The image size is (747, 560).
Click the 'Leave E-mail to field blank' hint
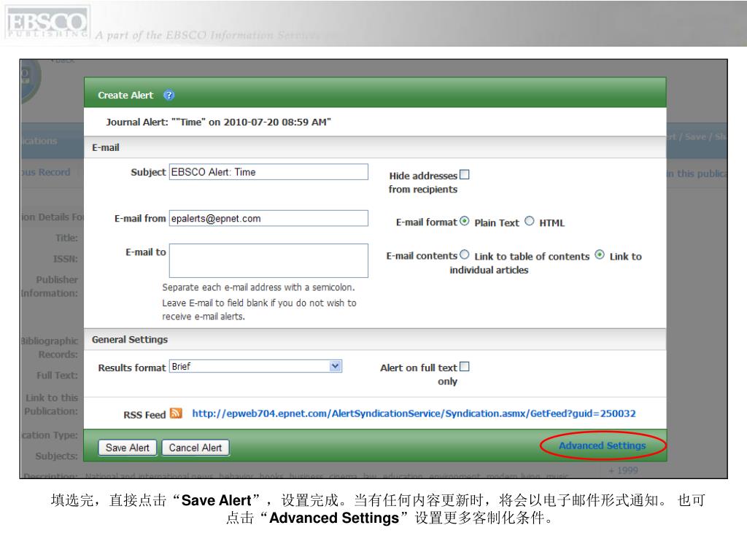(x=259, y=309)
